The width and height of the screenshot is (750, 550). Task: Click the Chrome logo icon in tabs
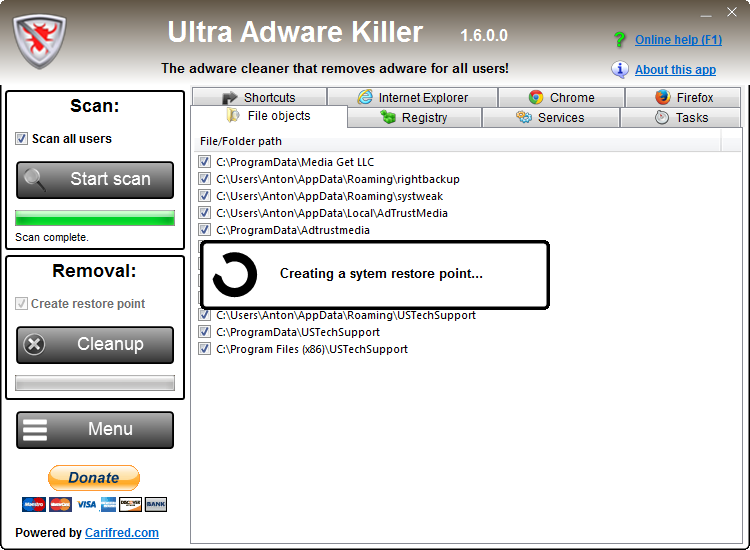coord(536,98)
